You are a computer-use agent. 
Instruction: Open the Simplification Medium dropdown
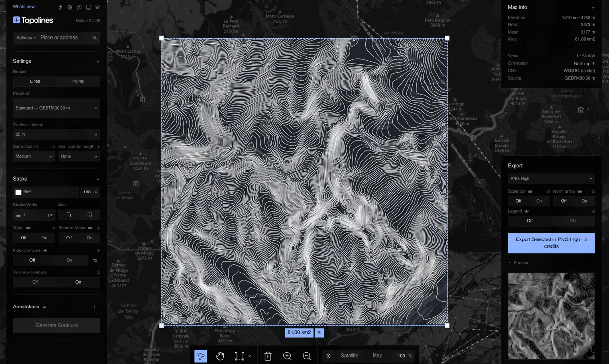tap(34, 156)
